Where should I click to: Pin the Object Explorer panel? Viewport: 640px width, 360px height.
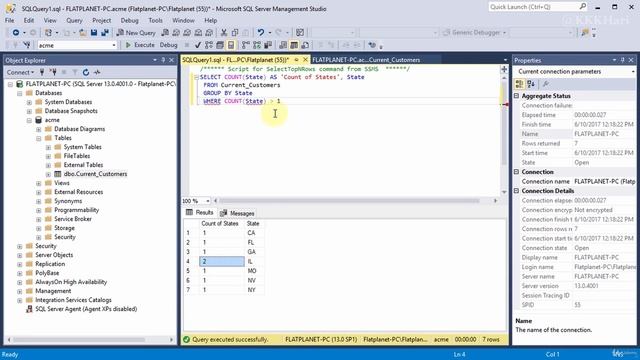(x=163, y=60)
